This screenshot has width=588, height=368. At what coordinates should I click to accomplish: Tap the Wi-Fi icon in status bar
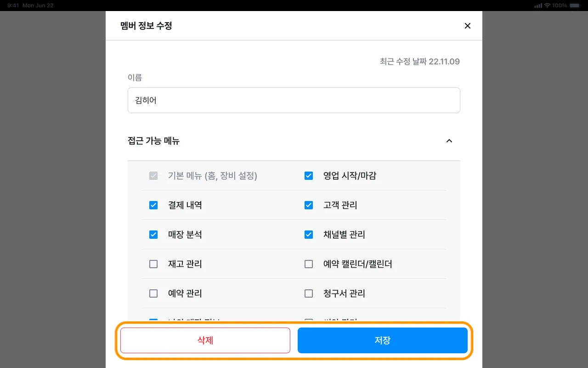[x=547, y=6]
